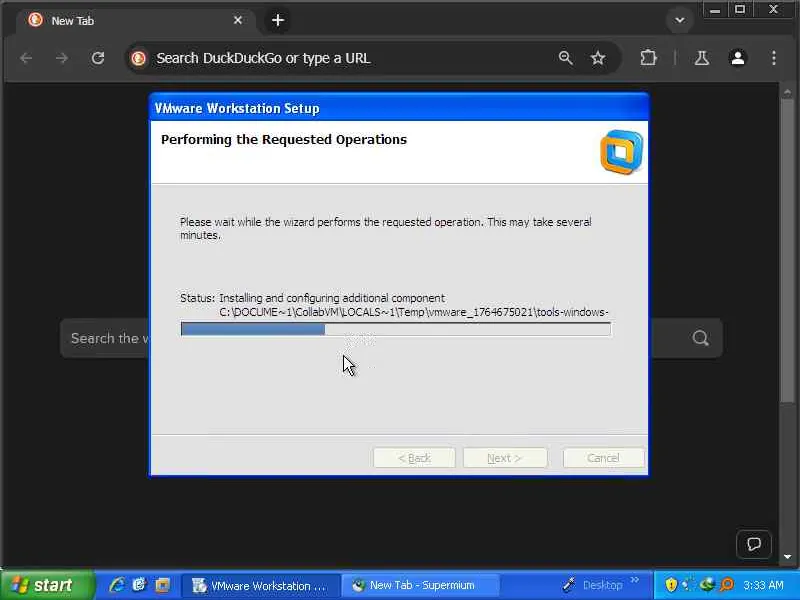Click the temp path status line

pyautogui.click(x=414, y=312)
